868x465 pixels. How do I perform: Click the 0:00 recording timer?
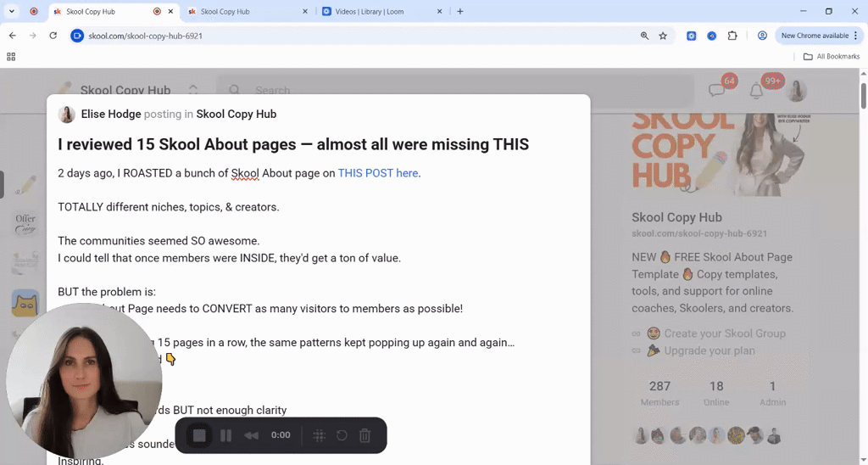click(x=281, y=435)
